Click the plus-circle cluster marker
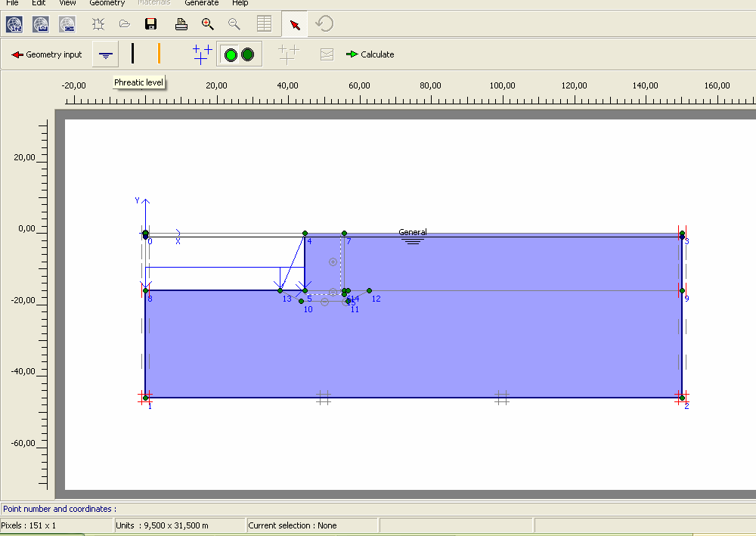 [x=333, y=262]
